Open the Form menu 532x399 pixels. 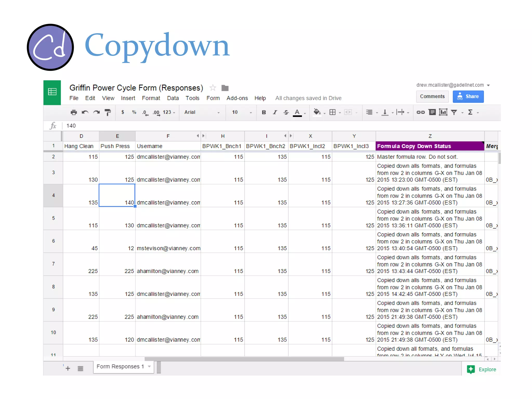(x=213, y=98)
